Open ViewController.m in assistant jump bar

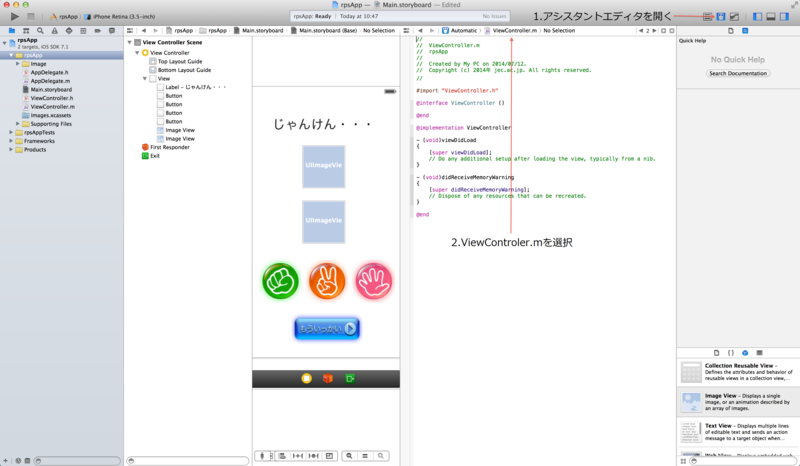[511, 31]
